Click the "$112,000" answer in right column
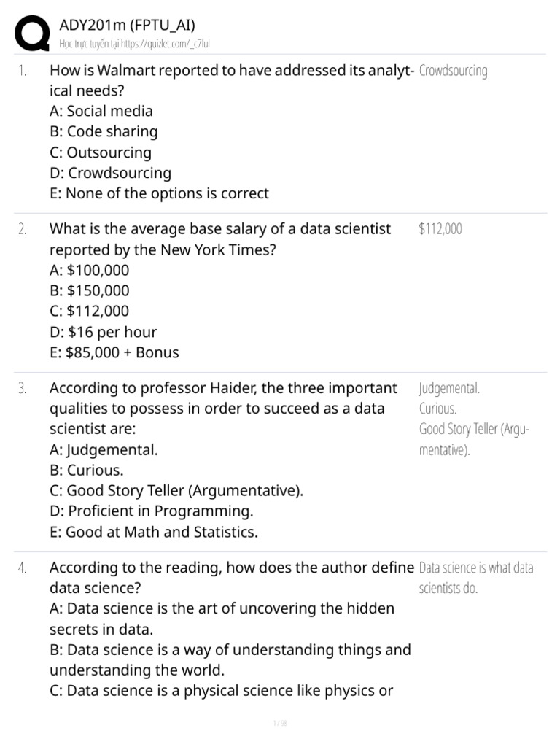The width and height of the screenshot is (560, 747). 440,229
